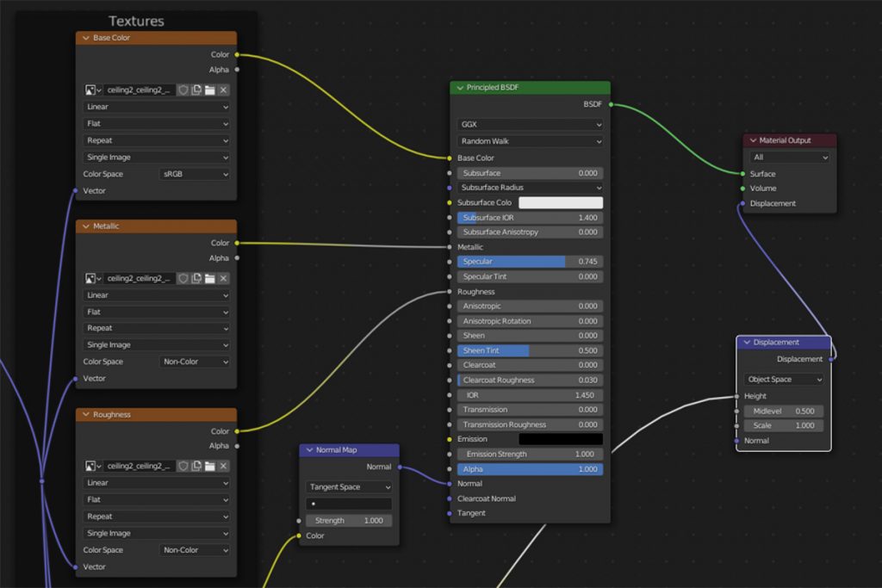Toggle fake user shield in Roughness node

(183, 466)
